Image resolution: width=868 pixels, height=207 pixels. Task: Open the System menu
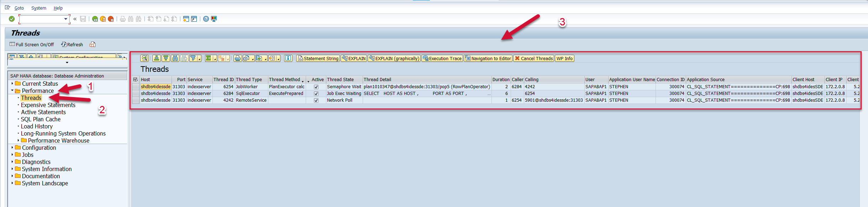[x=38, y=8]
